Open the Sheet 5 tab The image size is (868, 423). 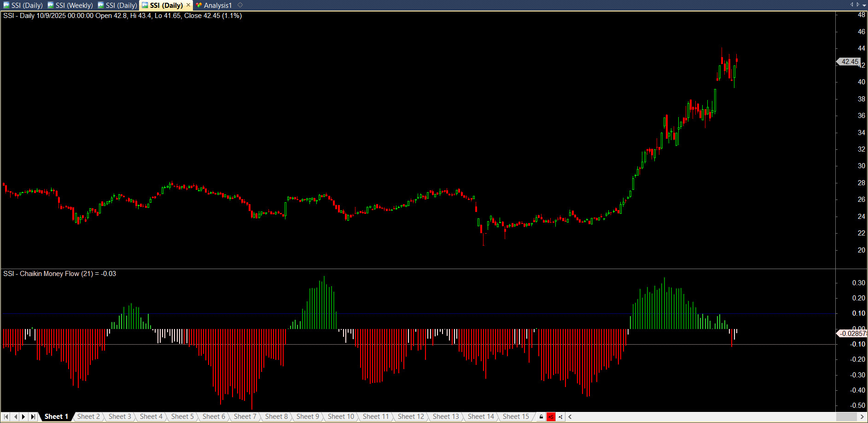point(182,417)
